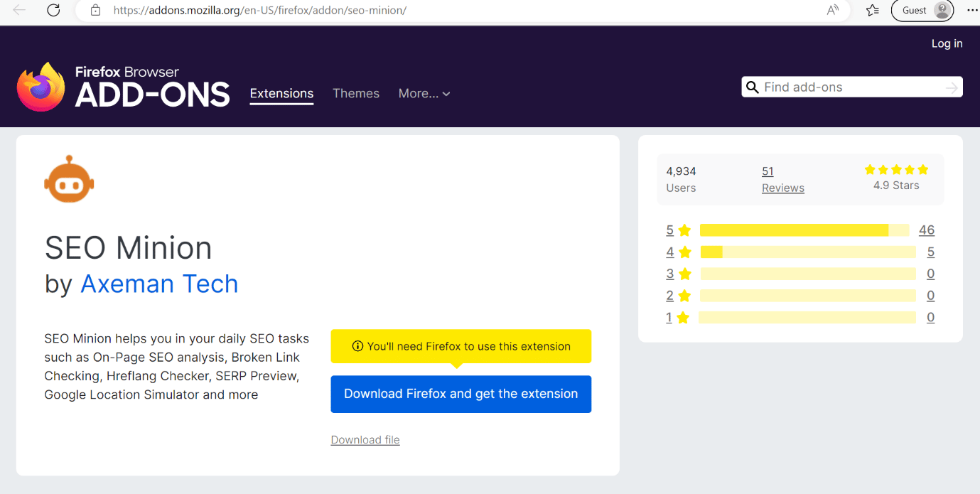Click the star beside 3 rating
This screenshot has width=980, height=494.
684,274
